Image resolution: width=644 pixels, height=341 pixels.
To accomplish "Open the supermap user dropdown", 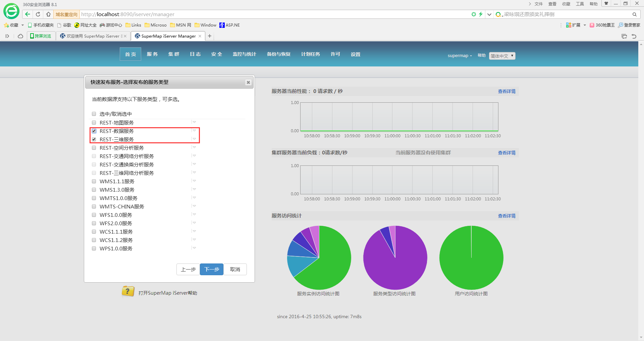I will 460,56.
